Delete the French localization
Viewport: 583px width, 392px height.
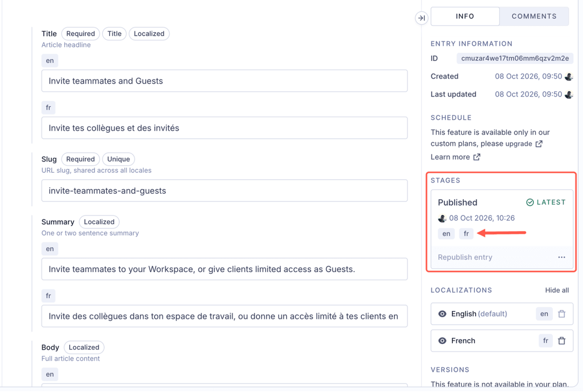562,341
